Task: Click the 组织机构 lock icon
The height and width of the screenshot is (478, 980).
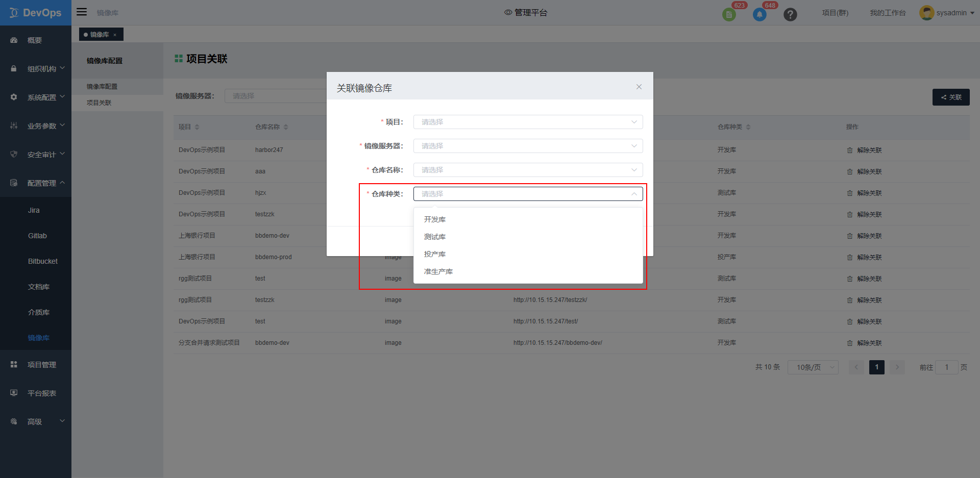Action: click(14, 69)
